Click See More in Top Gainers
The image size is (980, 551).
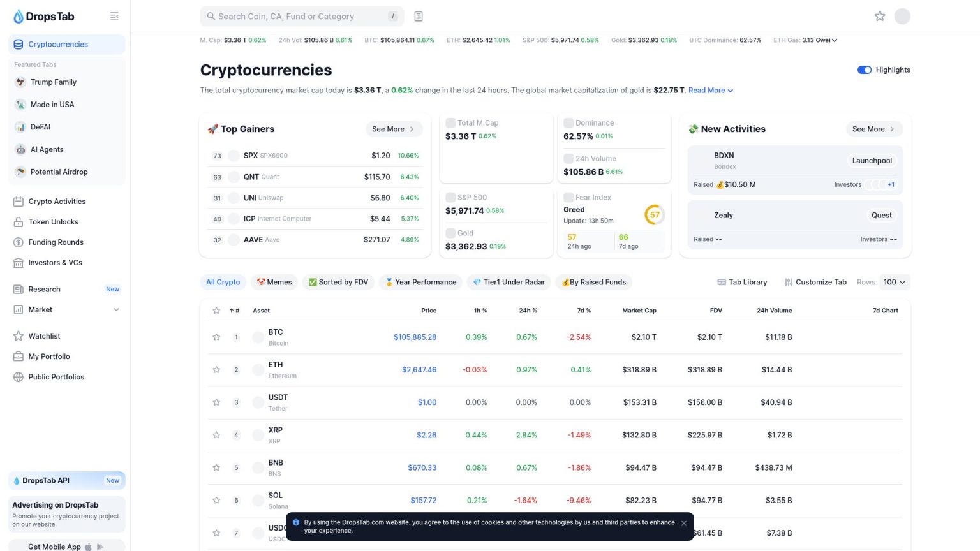pos(394,129)
